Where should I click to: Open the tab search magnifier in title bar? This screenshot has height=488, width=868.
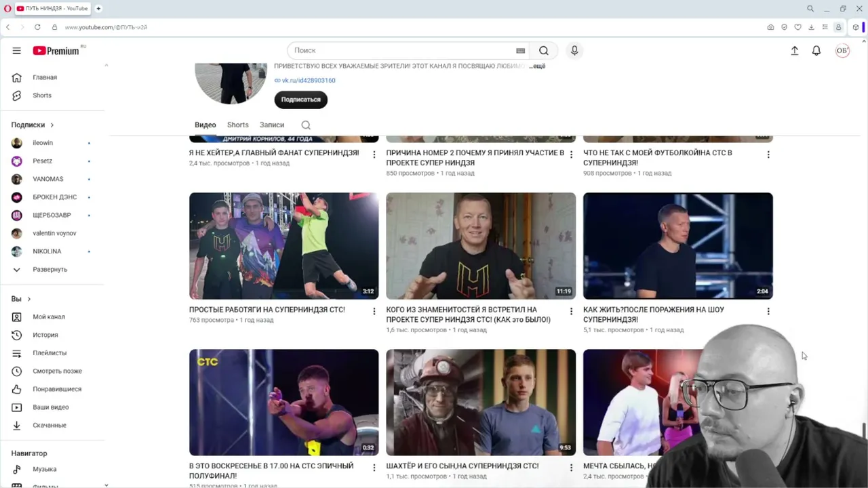[x=810, y=9]
